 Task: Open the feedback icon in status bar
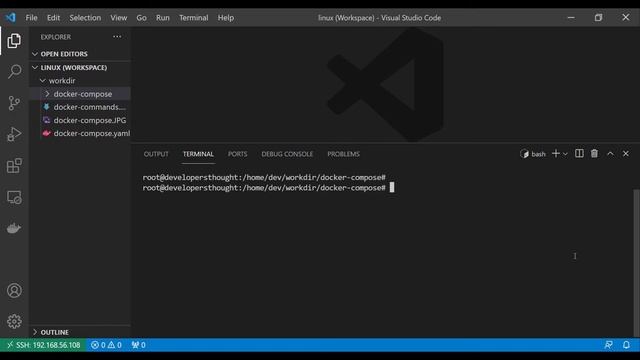pyautogui.click(x=608, y=345)
